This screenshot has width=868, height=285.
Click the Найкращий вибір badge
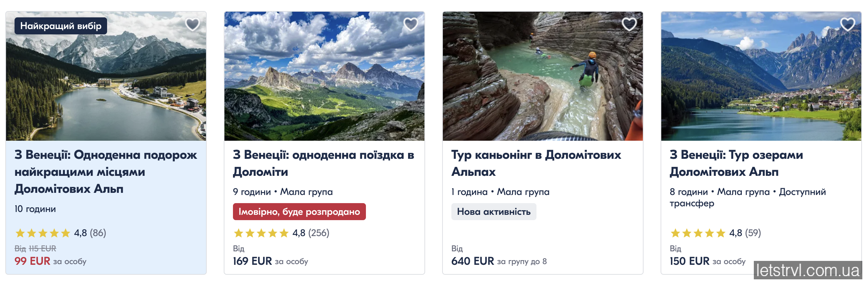61,26
